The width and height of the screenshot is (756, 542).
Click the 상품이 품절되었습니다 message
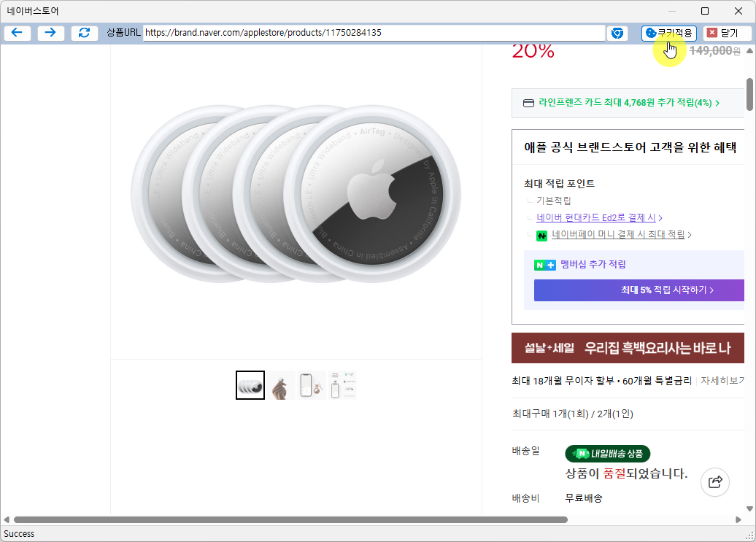[x=626, y=473]
